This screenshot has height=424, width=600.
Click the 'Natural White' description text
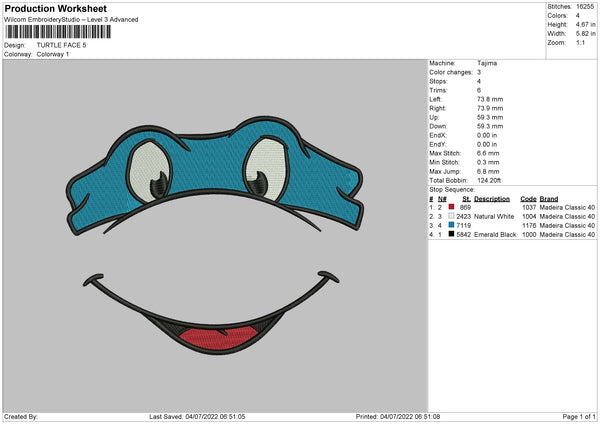(494, 217)
